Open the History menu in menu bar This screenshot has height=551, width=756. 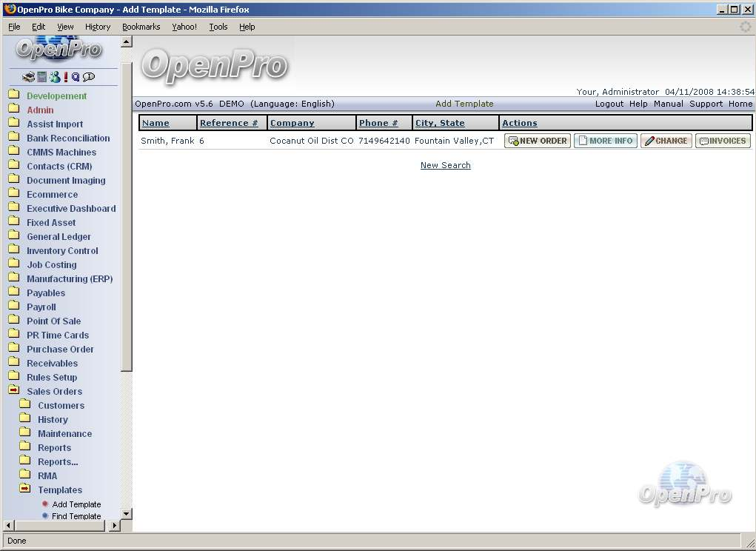pyautogui.click(x=97, y=27)
